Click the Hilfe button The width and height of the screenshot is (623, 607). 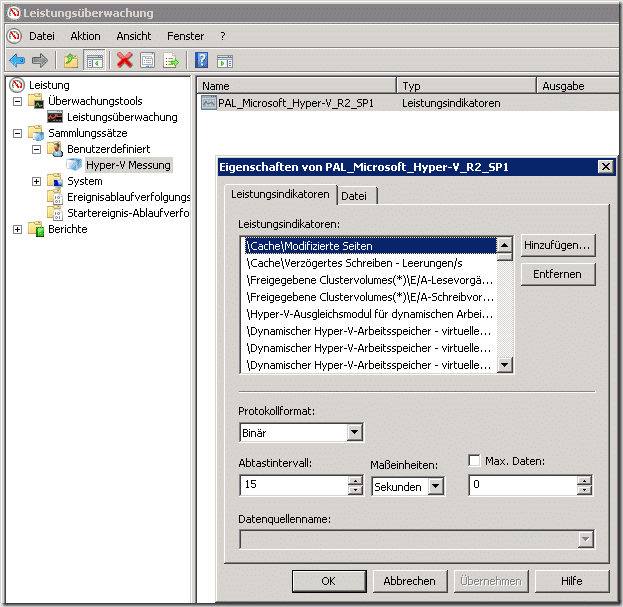tap(571, 581)
